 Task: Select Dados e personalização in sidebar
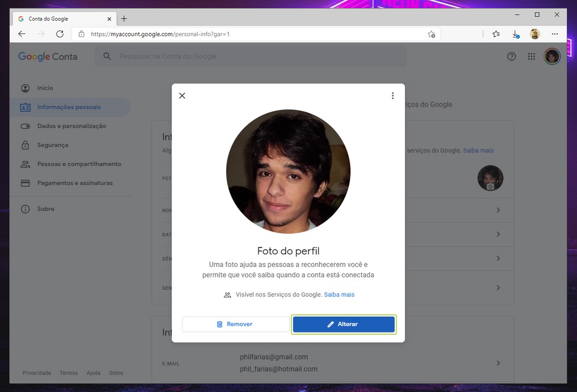pyautogui.click(x=72, y=126)
